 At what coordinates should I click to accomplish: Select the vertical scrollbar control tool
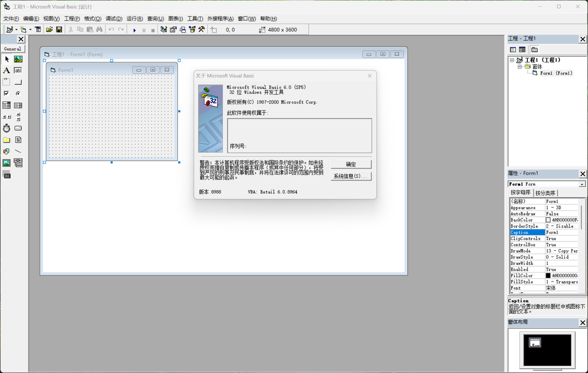tap(18, 117)
